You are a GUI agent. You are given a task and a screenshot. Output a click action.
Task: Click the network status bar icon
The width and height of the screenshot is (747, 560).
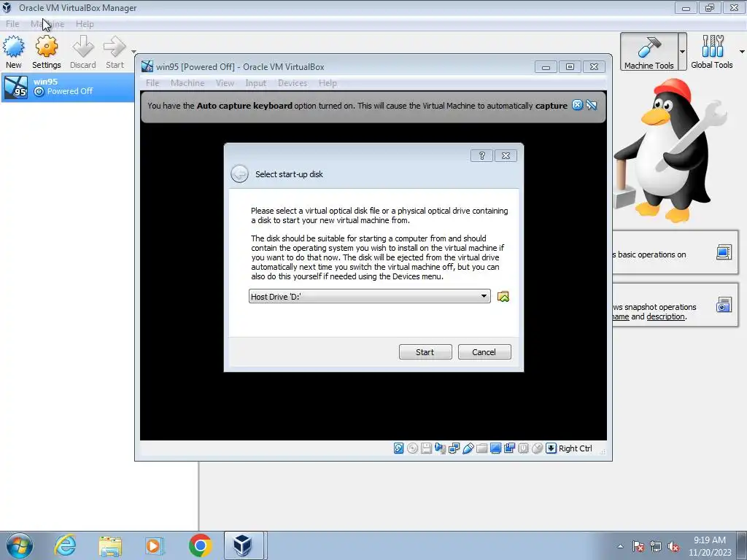click(x=454, y=448)
